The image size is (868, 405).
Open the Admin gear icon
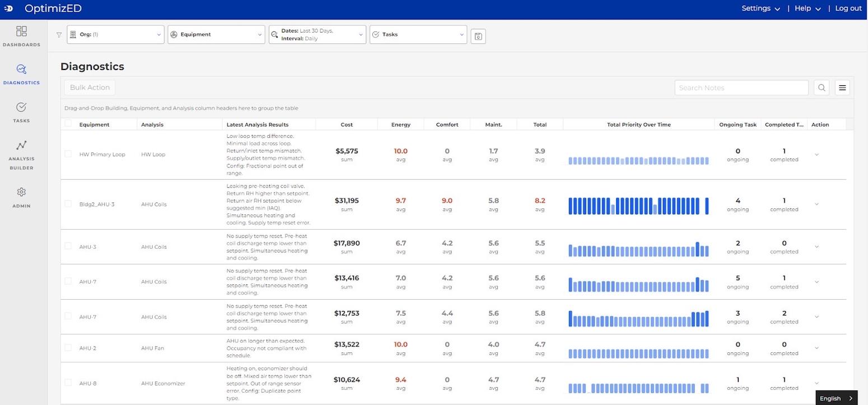[x=21, y=192]
